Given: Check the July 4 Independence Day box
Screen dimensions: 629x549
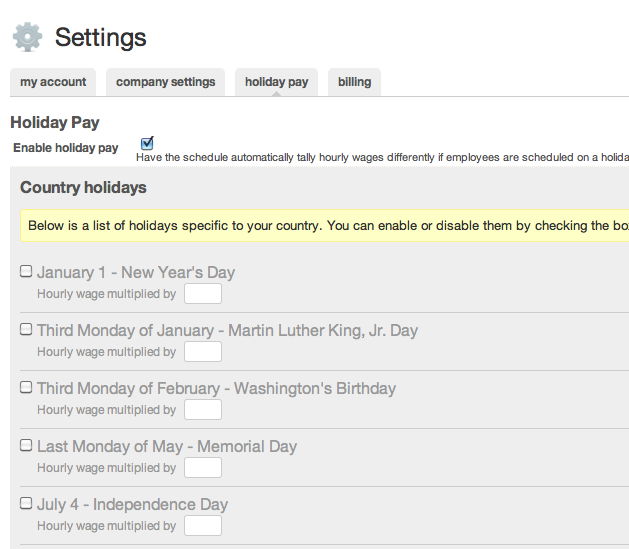Looking at the screenshot, I should (26, 504).
